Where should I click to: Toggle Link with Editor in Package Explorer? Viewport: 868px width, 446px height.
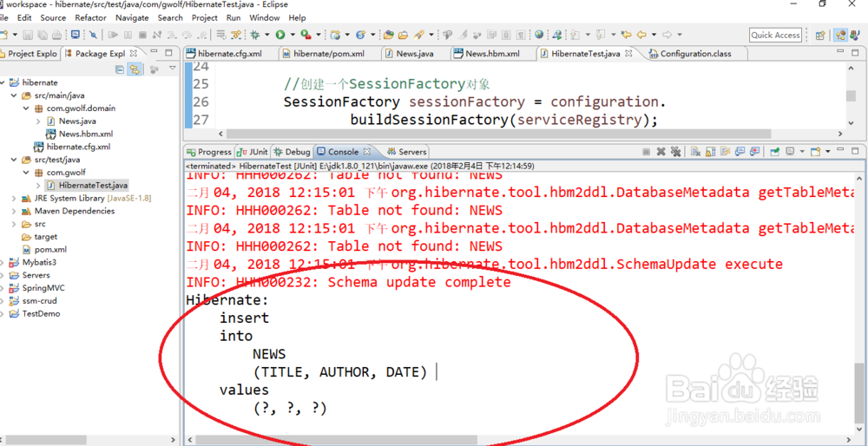point(134,69)
